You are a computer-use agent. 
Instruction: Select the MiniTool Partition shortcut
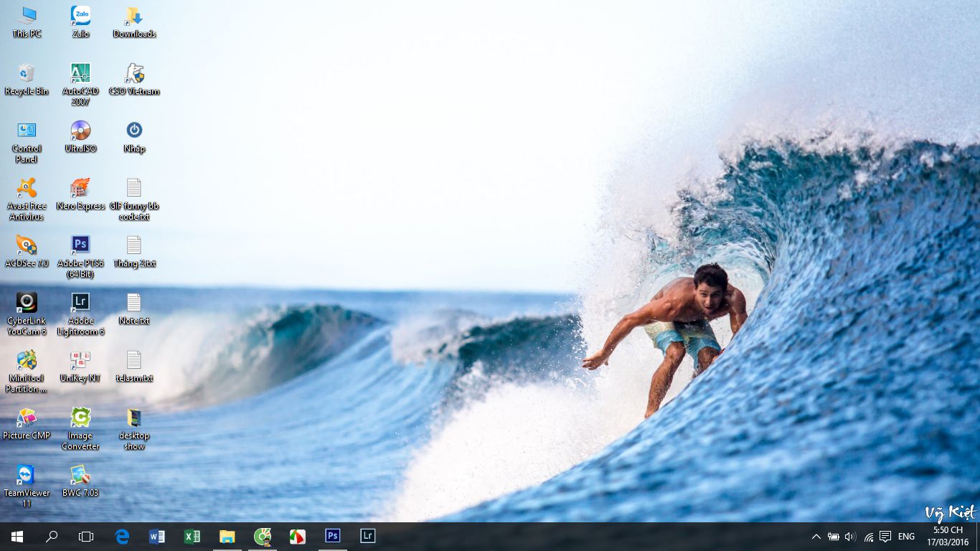click(27, 372)
